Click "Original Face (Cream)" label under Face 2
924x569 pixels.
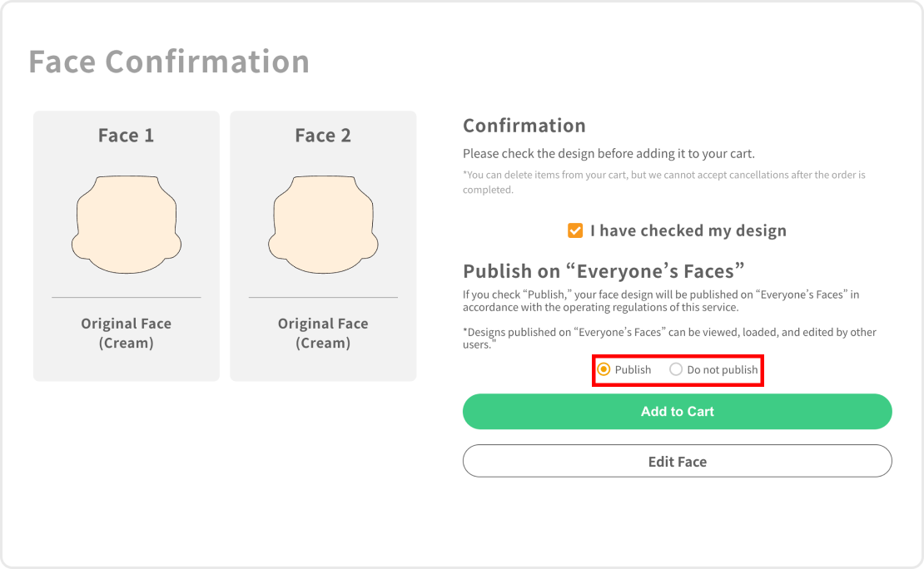[323, 333]
